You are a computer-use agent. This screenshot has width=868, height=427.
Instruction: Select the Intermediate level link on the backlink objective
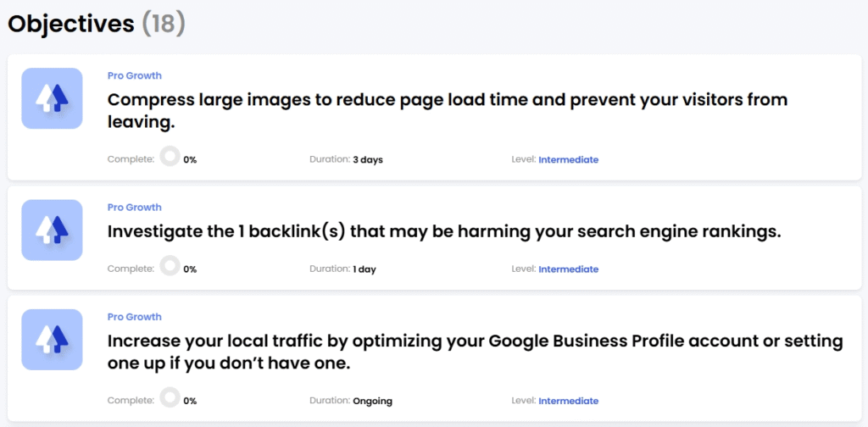568,269
